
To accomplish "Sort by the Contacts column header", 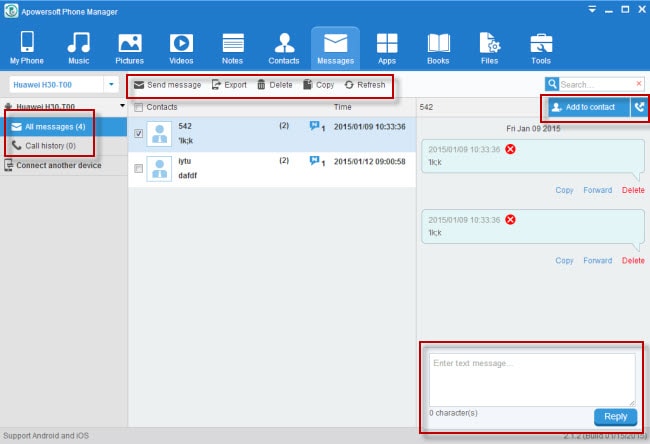I will pos(162,107).
